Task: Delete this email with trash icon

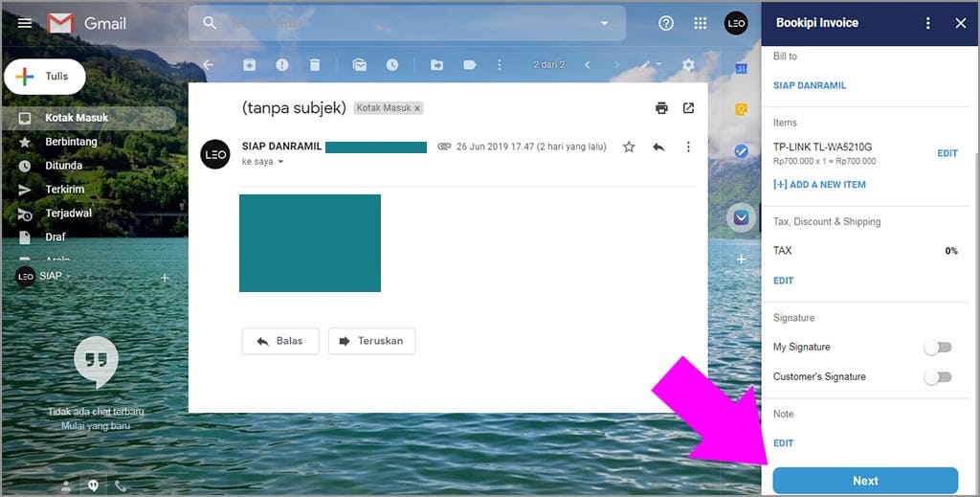Action: point(315,65)
